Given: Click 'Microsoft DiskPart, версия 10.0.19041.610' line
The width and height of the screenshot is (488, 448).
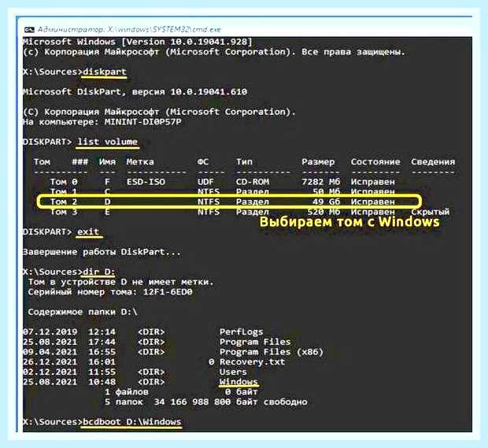Looking at the screenshot, I should [x=135, y=92].
